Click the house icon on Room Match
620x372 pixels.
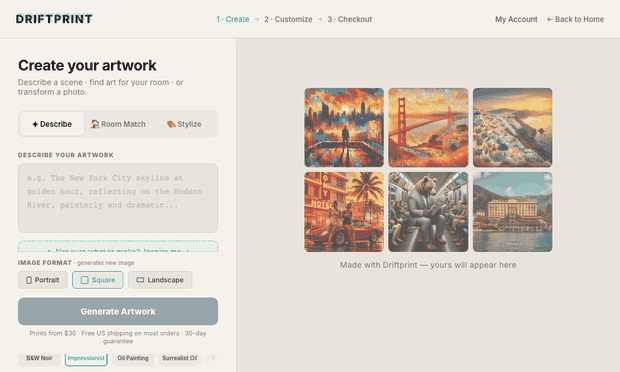coord(95,124)
